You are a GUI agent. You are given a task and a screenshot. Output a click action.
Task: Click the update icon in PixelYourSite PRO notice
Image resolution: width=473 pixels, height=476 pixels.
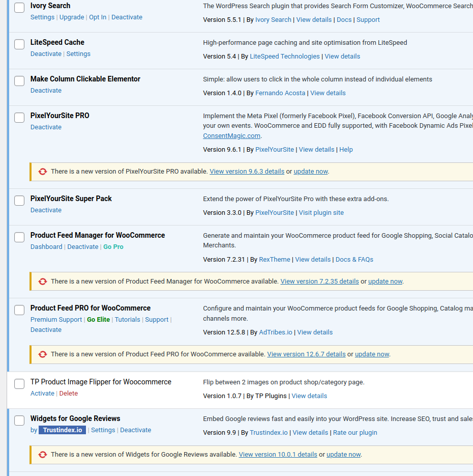tap(43, 172)
